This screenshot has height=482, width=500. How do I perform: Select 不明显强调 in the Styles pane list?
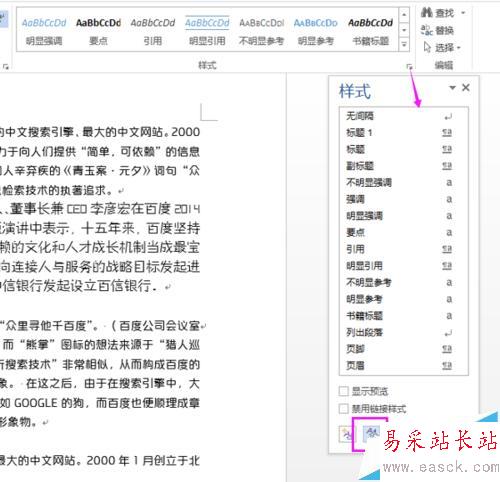click(403, 183)
